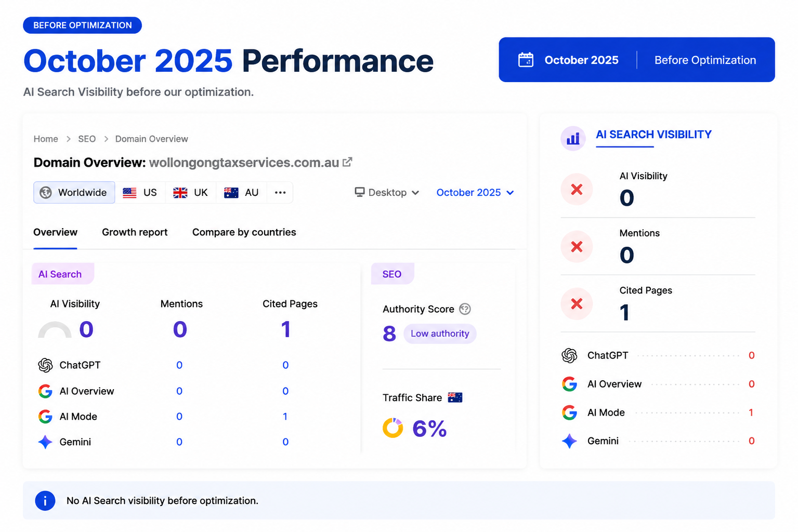Click the 6% Traffic Share value
The image size is (798, 532).
pos(429,429)
